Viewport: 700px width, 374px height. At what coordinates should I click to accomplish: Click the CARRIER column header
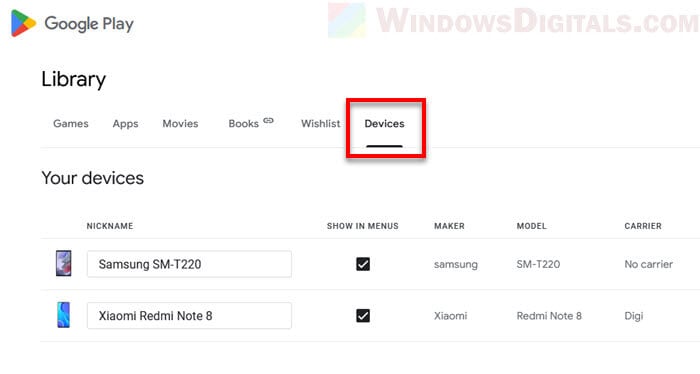(643, 226)
